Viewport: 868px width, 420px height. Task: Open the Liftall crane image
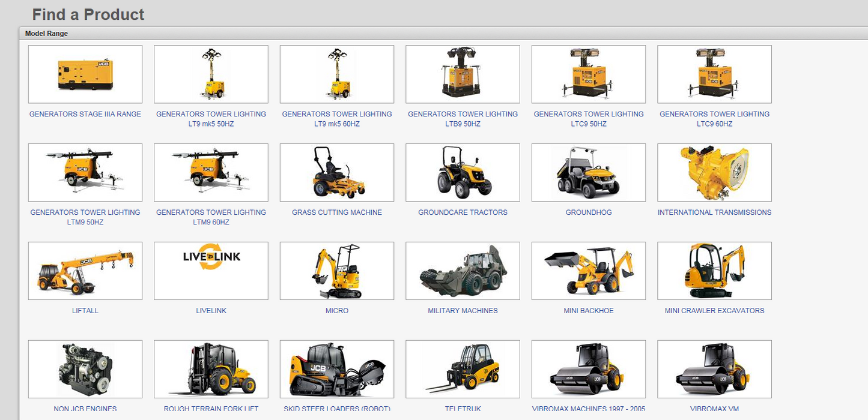tap(85, 271)
